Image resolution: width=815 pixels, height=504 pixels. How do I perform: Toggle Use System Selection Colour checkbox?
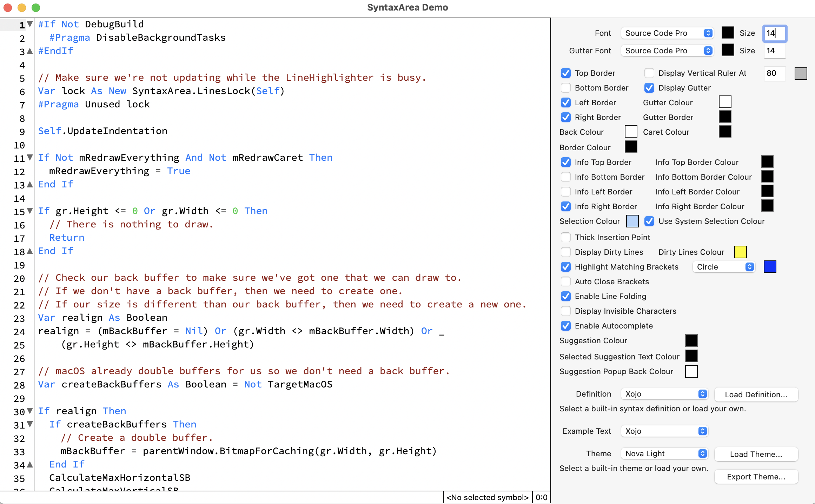point(649,221)
